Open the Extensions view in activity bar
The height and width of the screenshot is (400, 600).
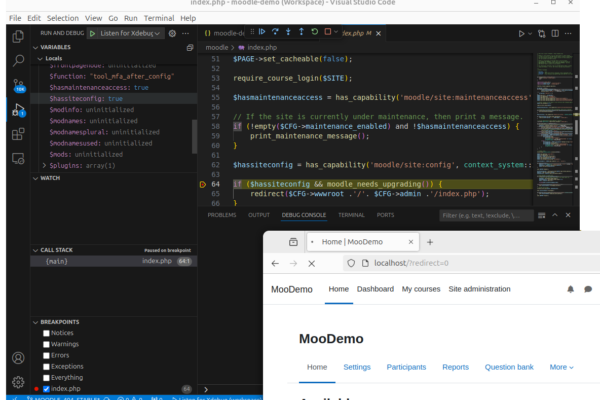click(18, 134)
